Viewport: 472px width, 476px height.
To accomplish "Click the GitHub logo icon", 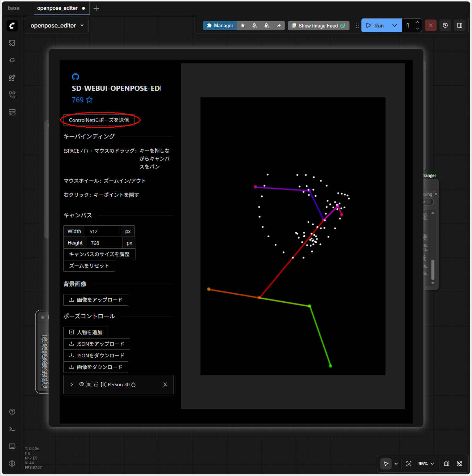I will pyautogui.click(x=76, y=77).
